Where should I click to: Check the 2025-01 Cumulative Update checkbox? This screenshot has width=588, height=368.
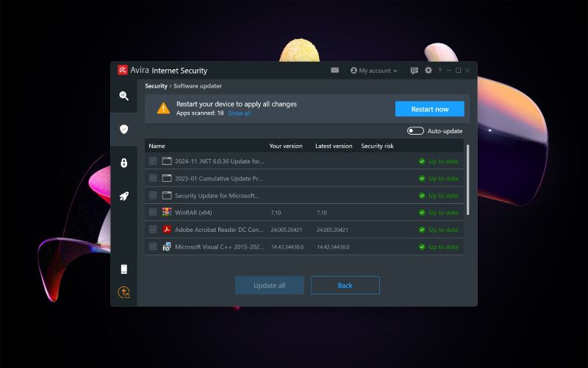(x=153, y=177)
